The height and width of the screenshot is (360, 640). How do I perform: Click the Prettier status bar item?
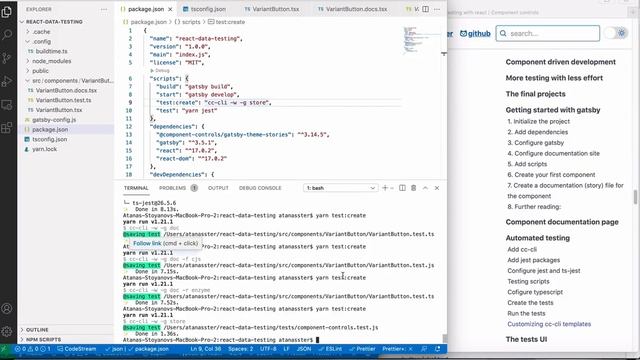[x=362, y=349]
